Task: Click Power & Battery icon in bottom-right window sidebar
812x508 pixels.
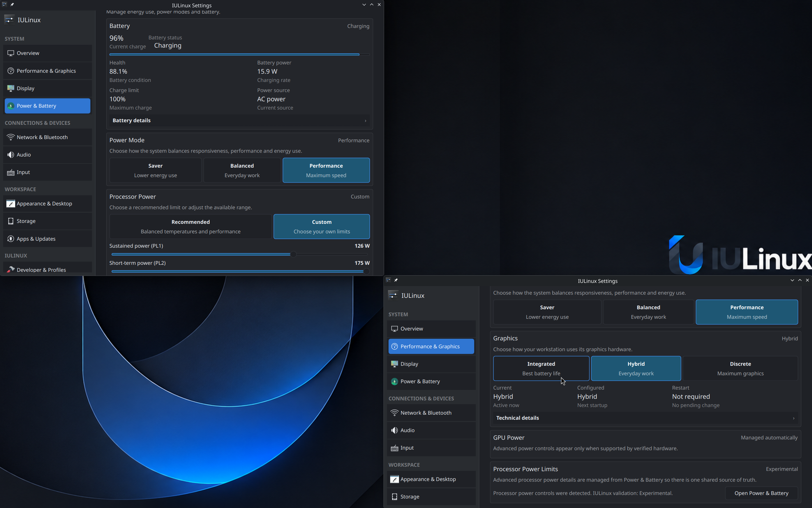Action: (395, 381)
